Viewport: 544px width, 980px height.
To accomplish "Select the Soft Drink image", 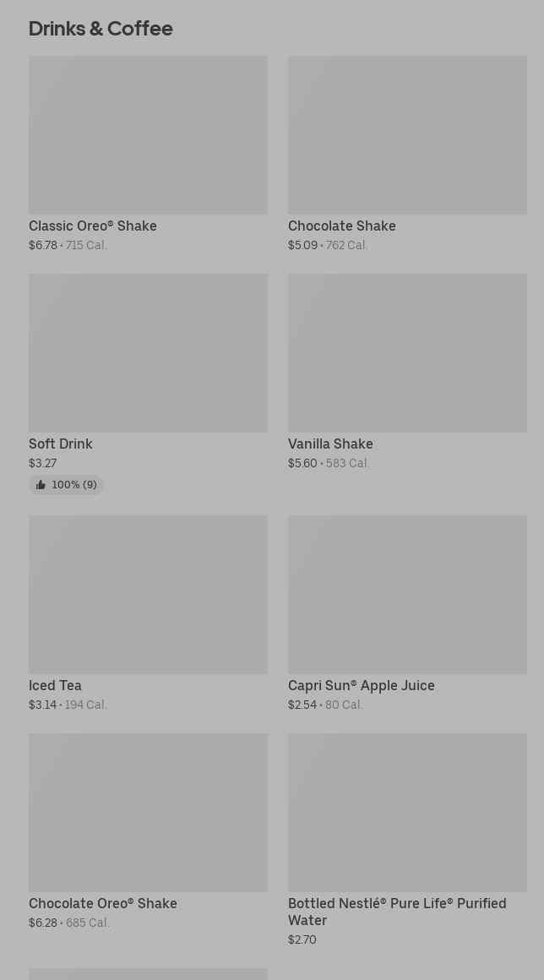I will coord(148,353).
